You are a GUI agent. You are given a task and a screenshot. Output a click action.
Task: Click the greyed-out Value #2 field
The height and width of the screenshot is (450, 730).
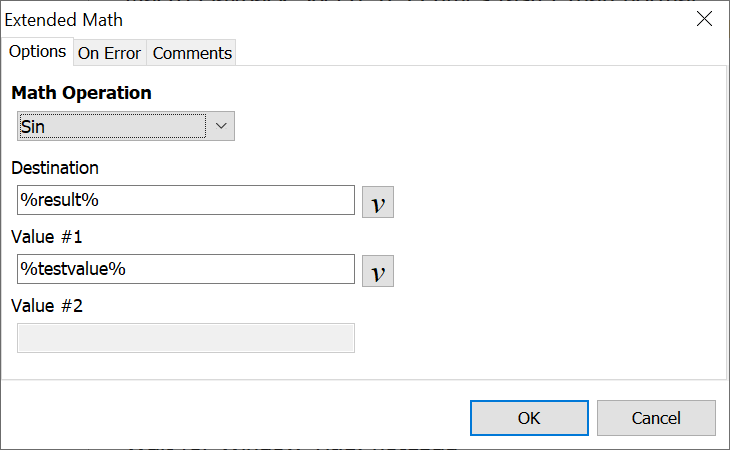coord(186,338)
